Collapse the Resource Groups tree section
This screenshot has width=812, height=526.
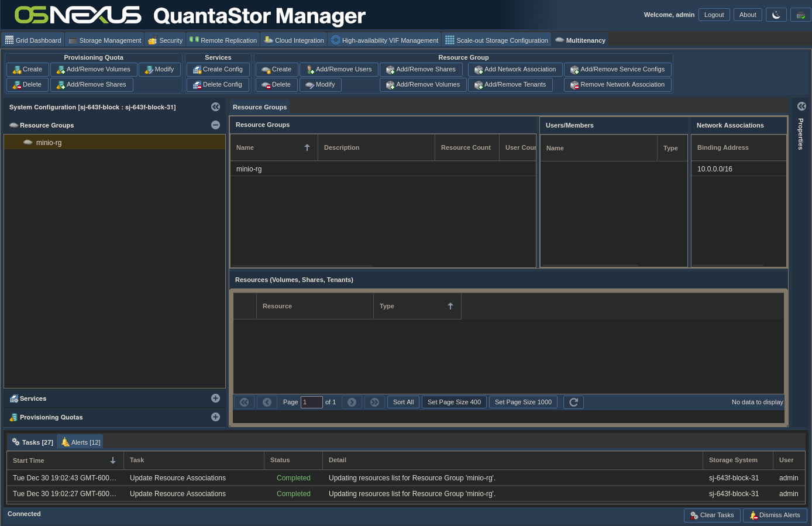point(215,125)
